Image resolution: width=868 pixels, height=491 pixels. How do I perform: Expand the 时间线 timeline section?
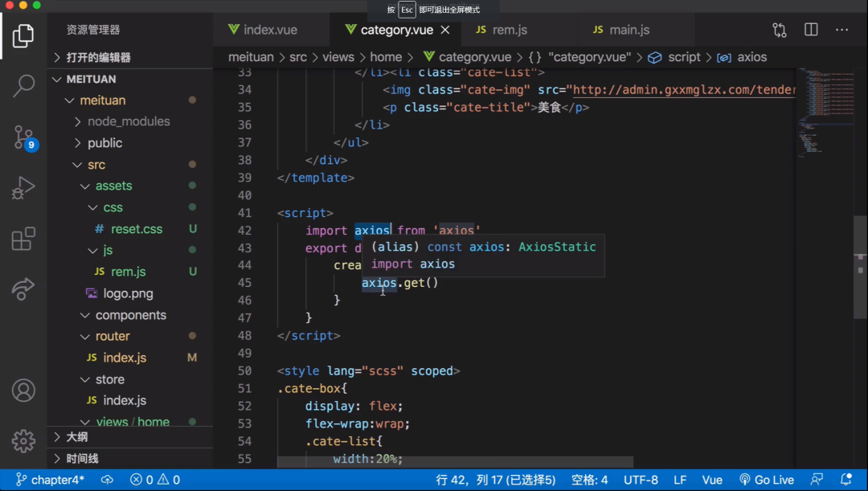[130, 459]
